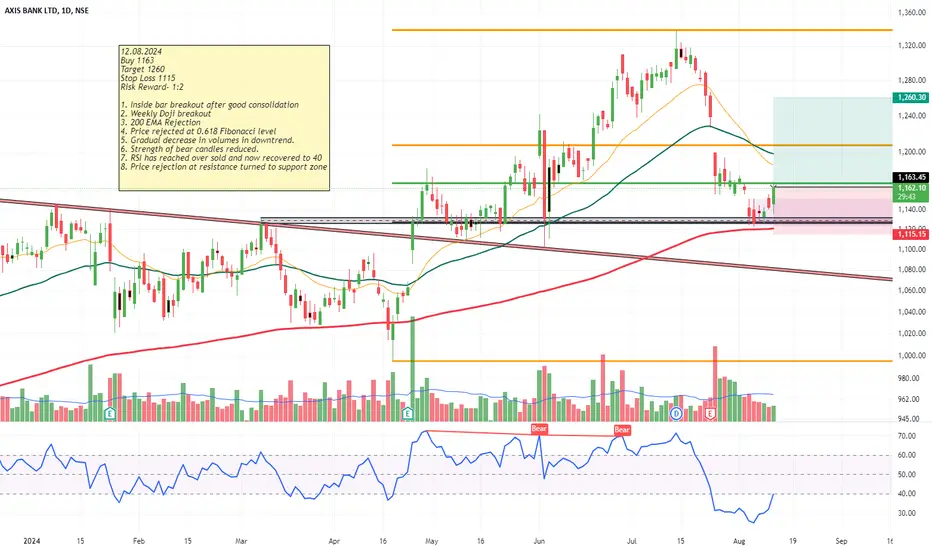Click 'Price rejected at 0.618 Fibonacci level' line
932x550 pixels.
pos(199,131)
